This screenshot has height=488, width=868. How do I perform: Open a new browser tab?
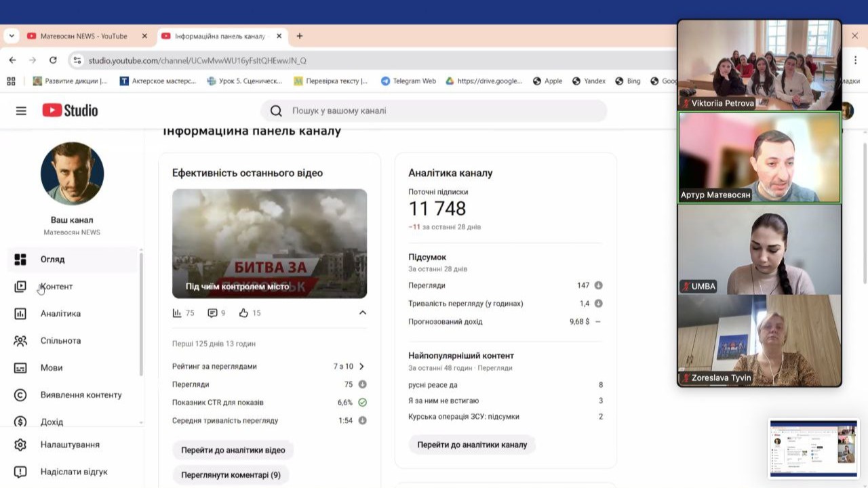pos(300,36)
